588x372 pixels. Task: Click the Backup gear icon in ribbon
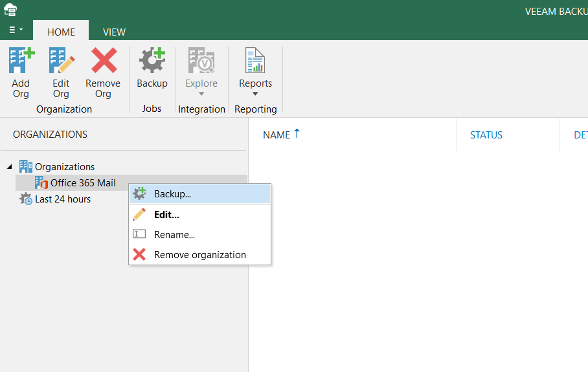[x=152, y=61]
